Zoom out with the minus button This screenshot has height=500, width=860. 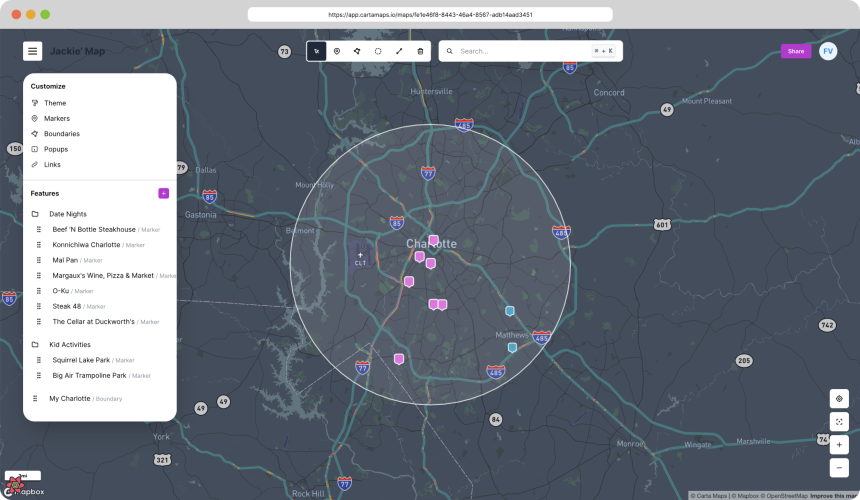tap(839, 468)
